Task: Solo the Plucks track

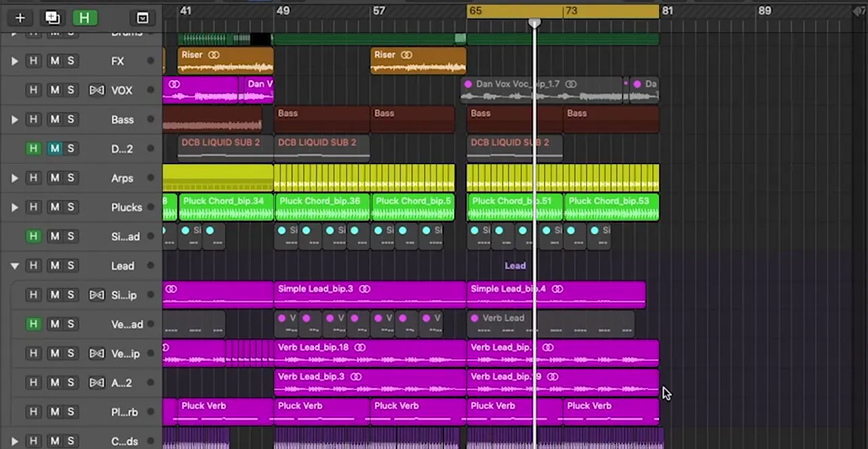Action: (71, 207)
